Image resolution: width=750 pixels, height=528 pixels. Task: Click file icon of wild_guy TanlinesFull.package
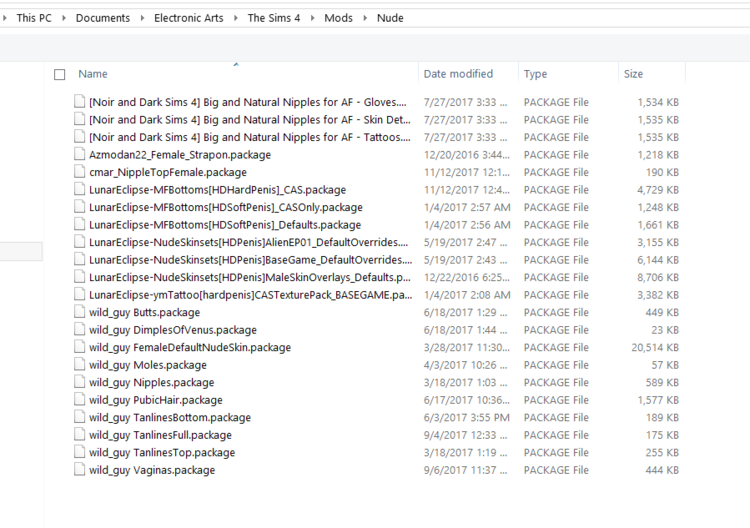click(x=79, y=434)
